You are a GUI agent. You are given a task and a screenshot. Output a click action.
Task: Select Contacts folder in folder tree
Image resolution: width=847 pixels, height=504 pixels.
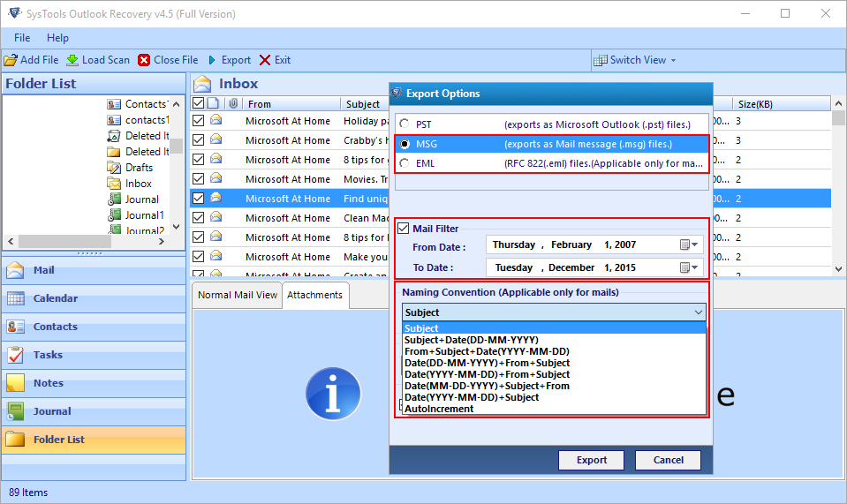pyautogui.click(x=139, y=103)
